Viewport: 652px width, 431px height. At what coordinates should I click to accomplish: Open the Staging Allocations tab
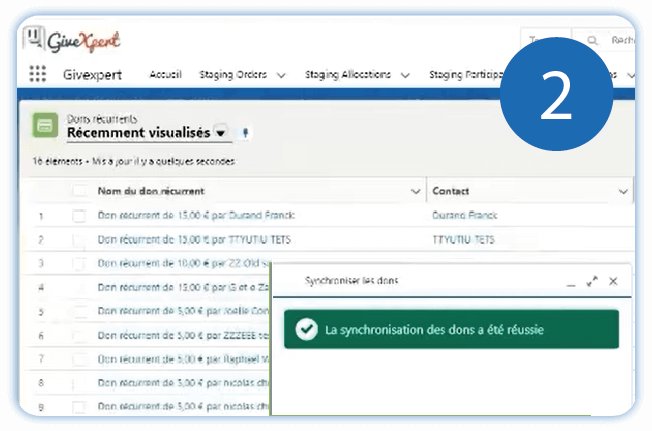(348, 74)
